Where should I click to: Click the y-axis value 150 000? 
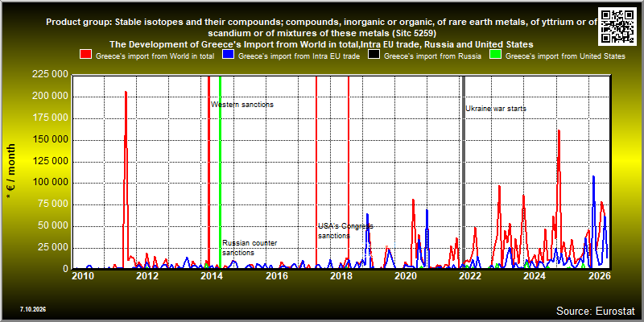tap(51, 139)
